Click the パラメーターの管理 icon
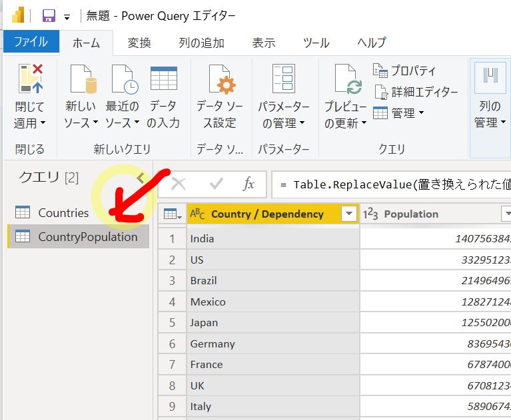The image size is (511, 420). pyautogui.click(x=284, y=79)
